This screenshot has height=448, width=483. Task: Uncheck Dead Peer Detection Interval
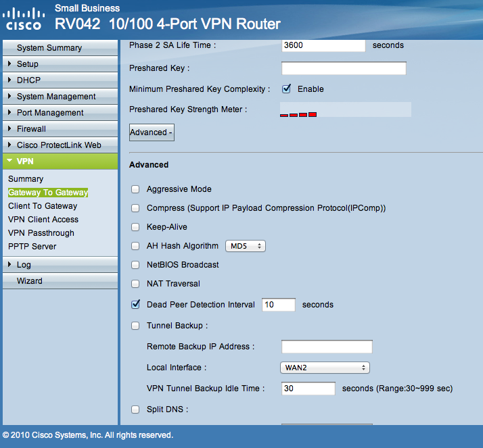(135, 305)
